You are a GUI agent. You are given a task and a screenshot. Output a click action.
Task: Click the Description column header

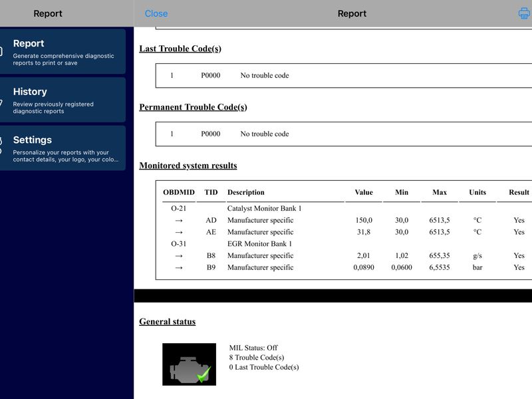coord(245,192)
